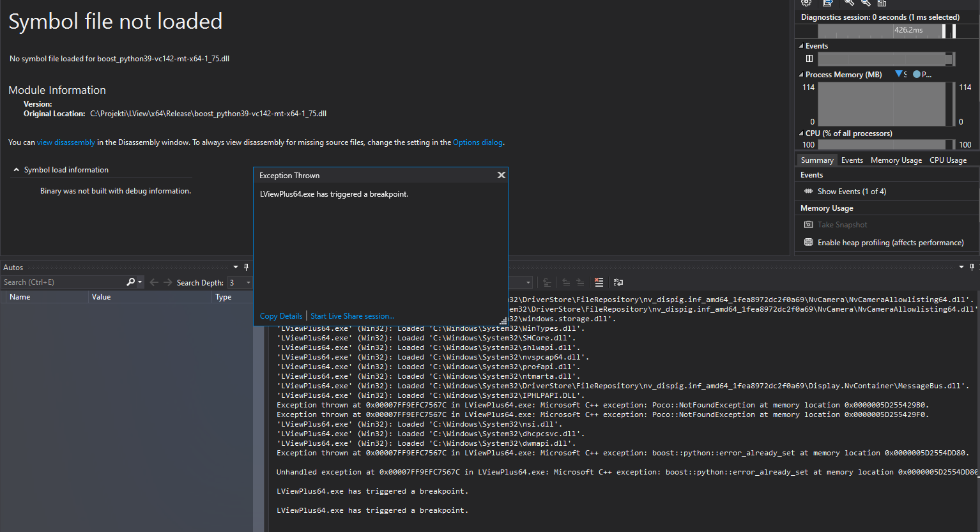Click diagnostics zoom in icon

(849, 3)
